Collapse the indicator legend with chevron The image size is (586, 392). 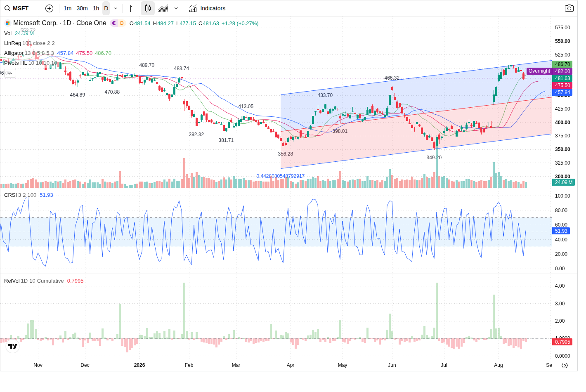click(x=10, y=73)
